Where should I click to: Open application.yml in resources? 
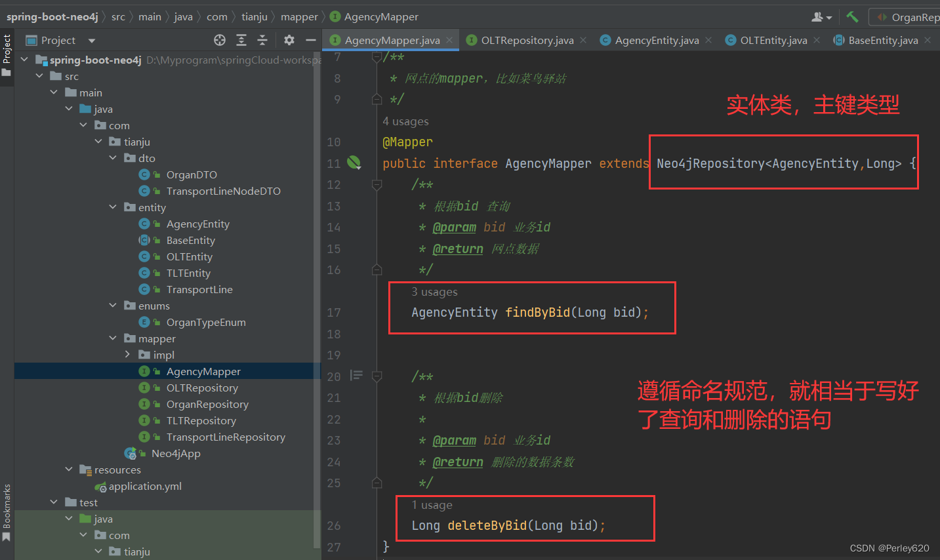coord(145,486)
